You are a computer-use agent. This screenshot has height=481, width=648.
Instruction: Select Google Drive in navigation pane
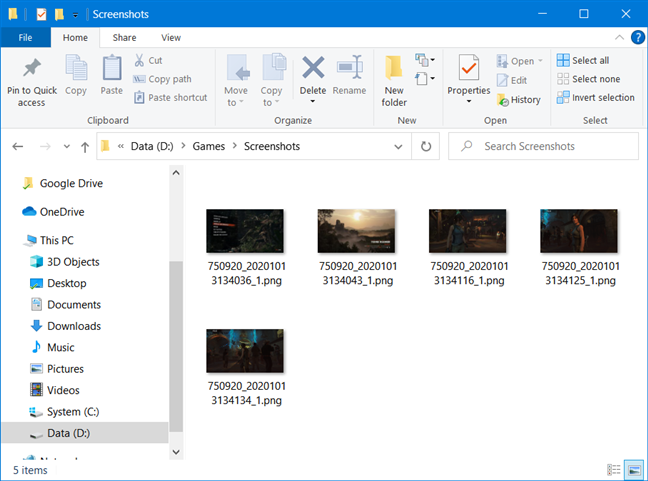point(63,183)
